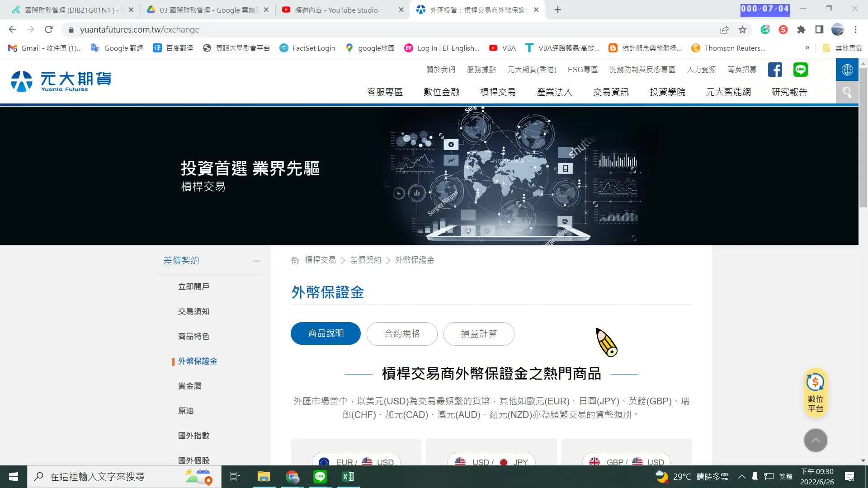Click the weather 29°C widget
Image resolution: width=868 pixels, height=488 pixels.
[692, 477]
